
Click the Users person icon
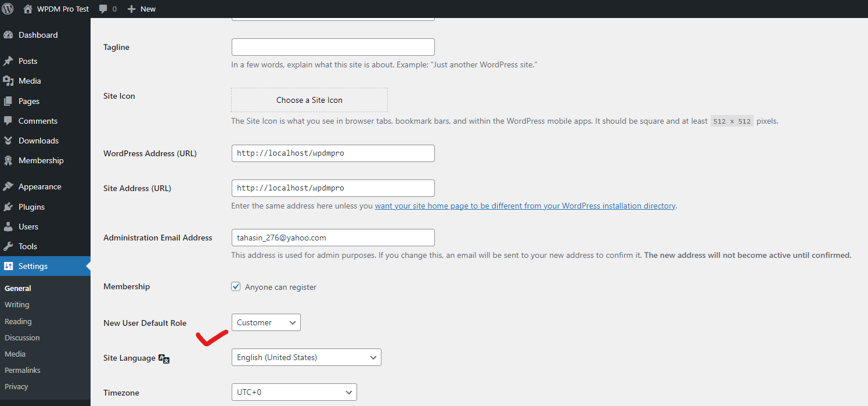[8, 227]
